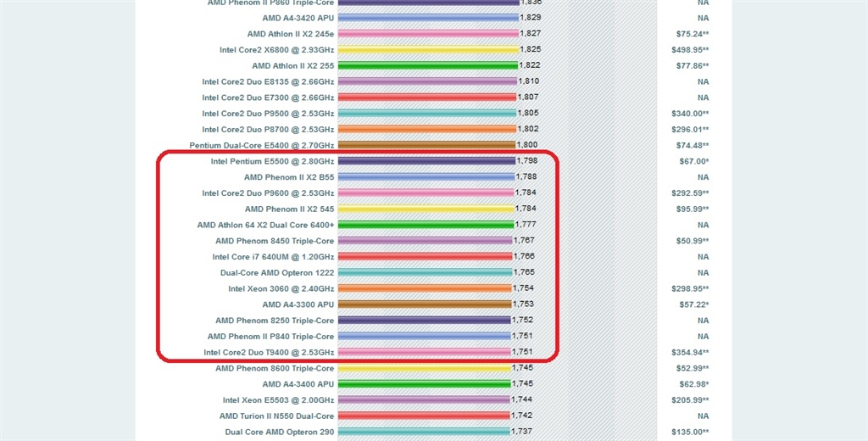Click Intel Pentium E5500 @ 2.80GHz

pos(272,162)
